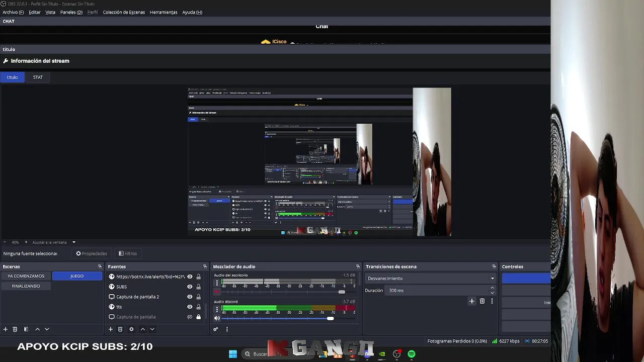Unlock the Captura de pantalla source

pyautogui.click(x=198, y=317)
